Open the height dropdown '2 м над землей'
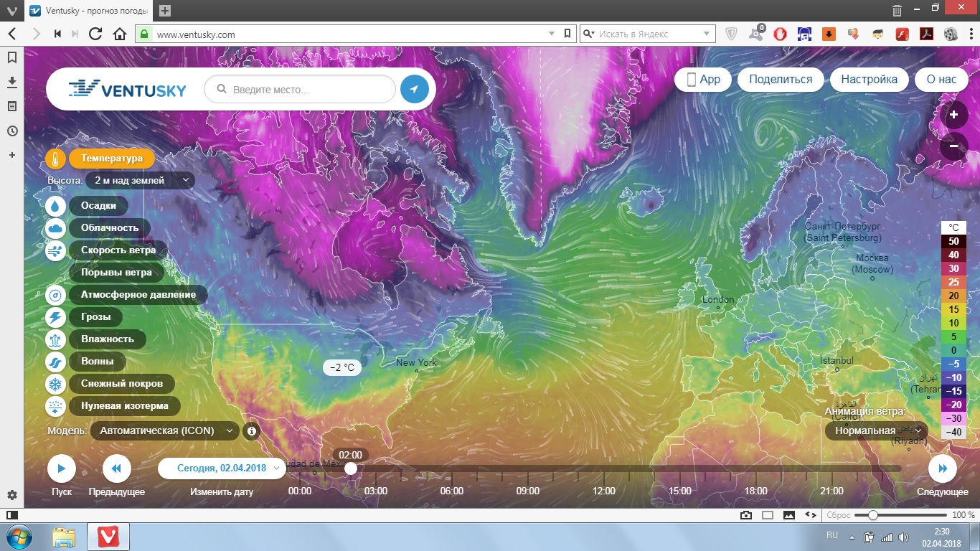 140,181
